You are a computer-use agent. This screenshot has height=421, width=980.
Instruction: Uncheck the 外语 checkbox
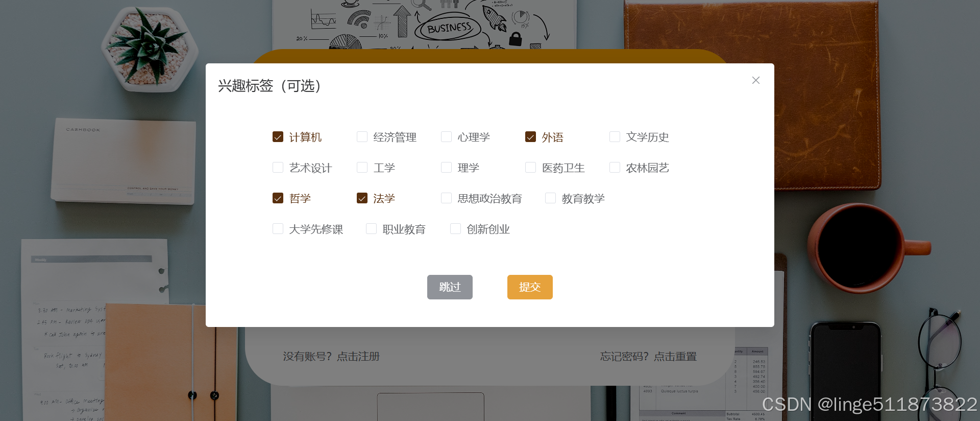pyautogui.click(x=530, y=137)
